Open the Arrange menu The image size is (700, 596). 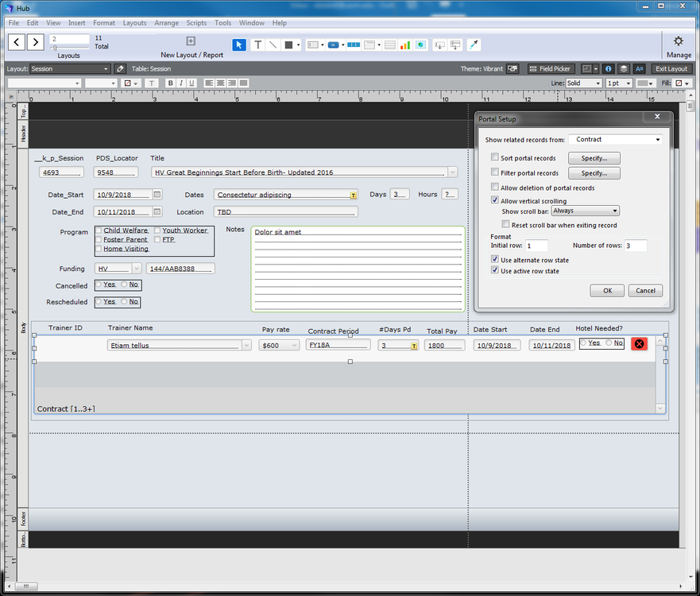click(166, 23)
